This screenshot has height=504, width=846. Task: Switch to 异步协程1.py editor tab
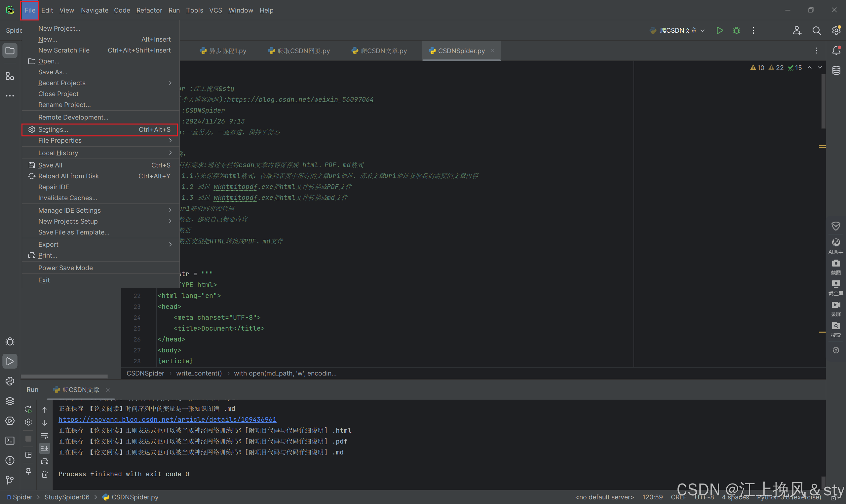point(223,51)
